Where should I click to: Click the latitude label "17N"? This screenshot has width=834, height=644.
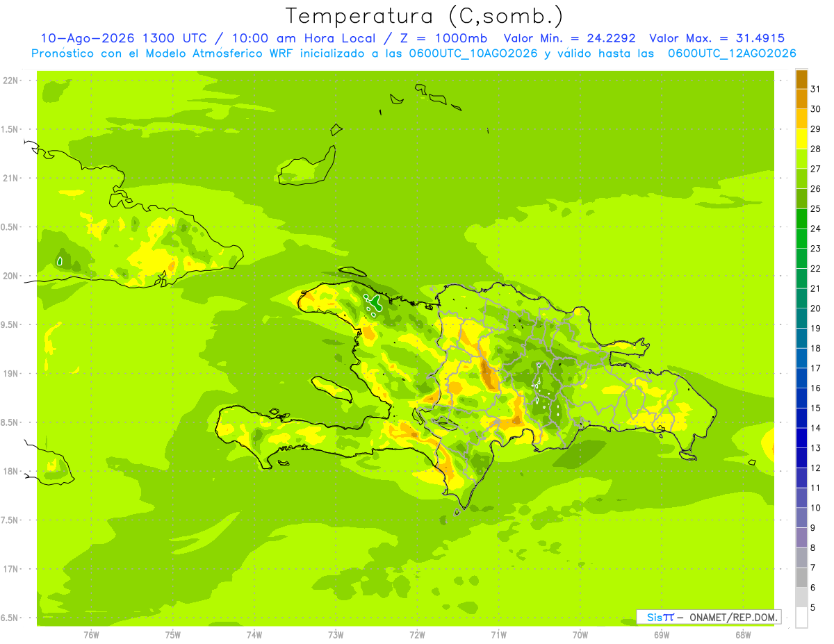[x=10, y=569]
